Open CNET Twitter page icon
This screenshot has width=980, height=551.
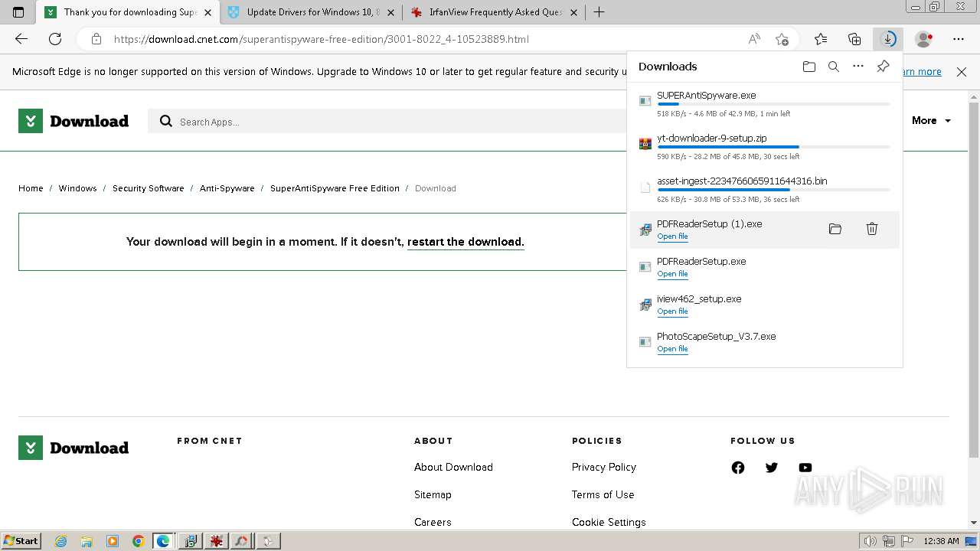[772, 468]
